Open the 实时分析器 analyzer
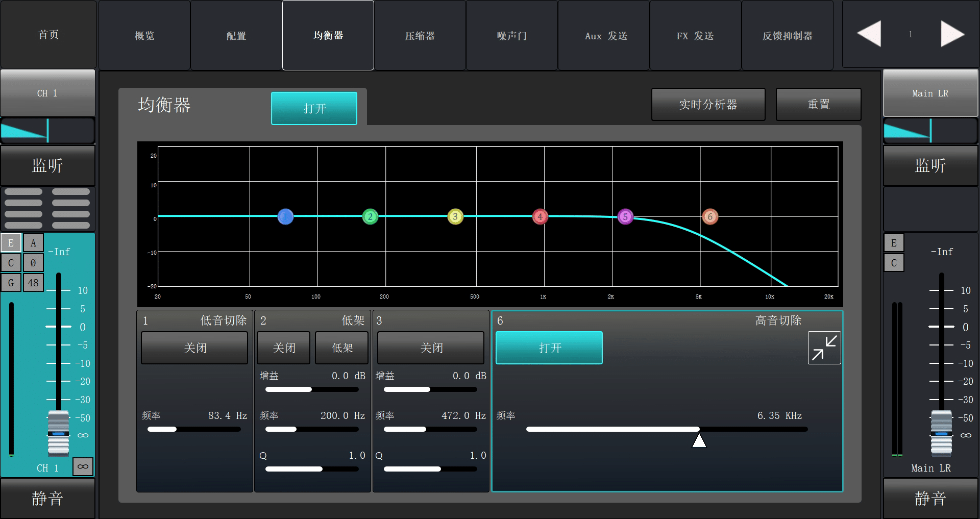 click(x=708, y=105)
